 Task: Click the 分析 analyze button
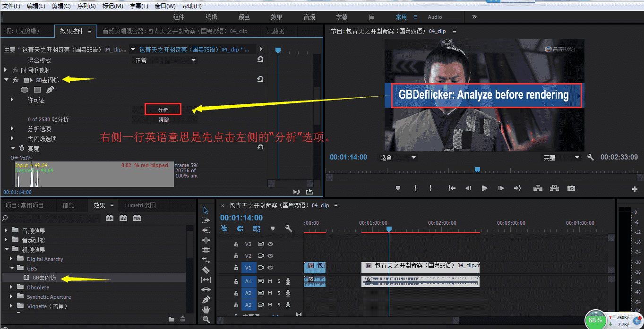point(163,109)
